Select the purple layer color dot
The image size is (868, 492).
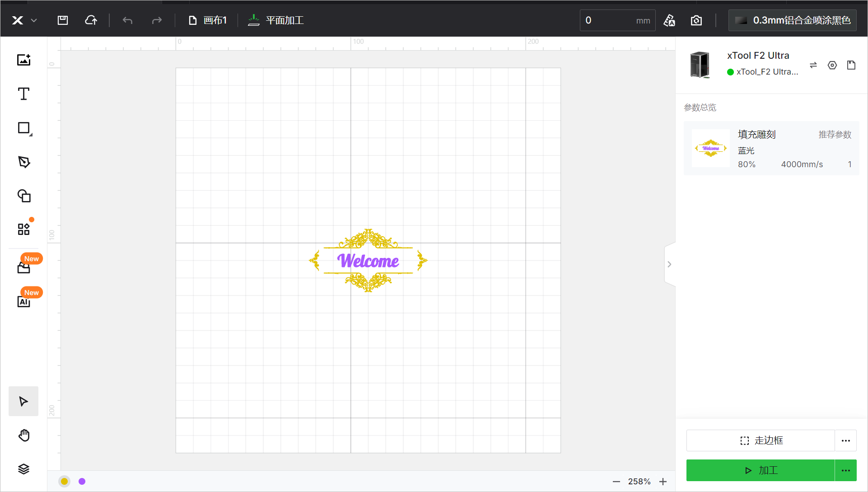[x=82, y=481]
